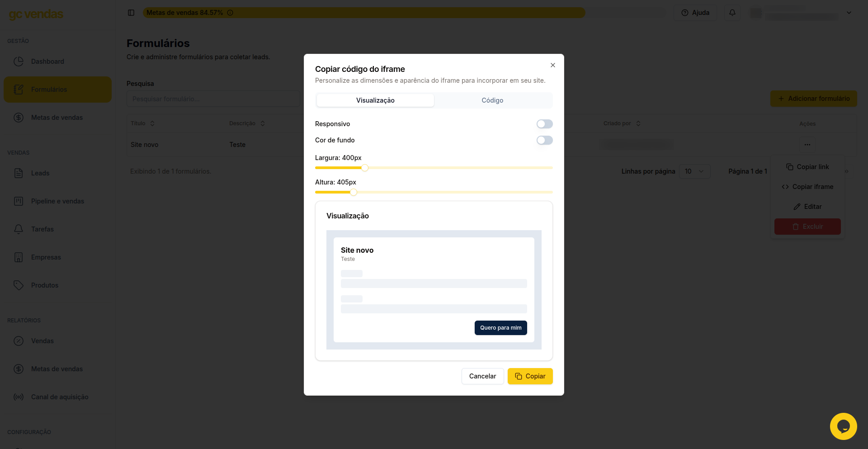Click the Copiar button
Screen dimensions: 868x449
(530, 376)
